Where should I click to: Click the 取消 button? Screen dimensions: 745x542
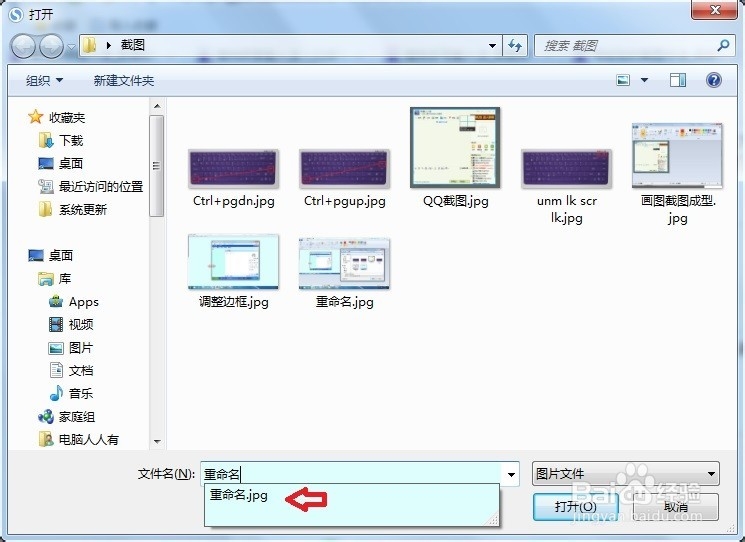pyautogui.click(x=676, y=507)
